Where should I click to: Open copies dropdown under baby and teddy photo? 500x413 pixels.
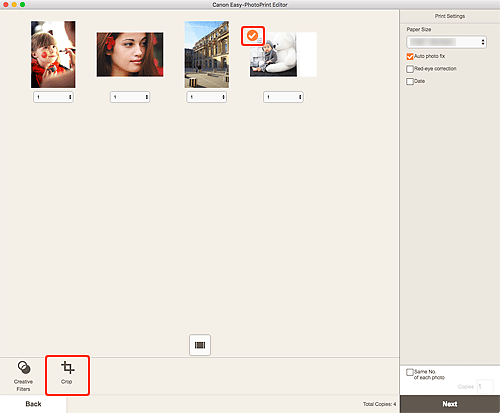pos(283,97)
